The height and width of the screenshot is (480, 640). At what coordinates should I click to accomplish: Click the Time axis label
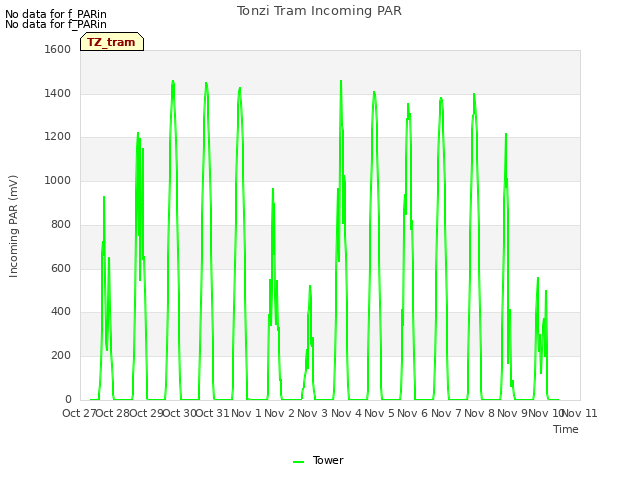[x=566, y=429]
